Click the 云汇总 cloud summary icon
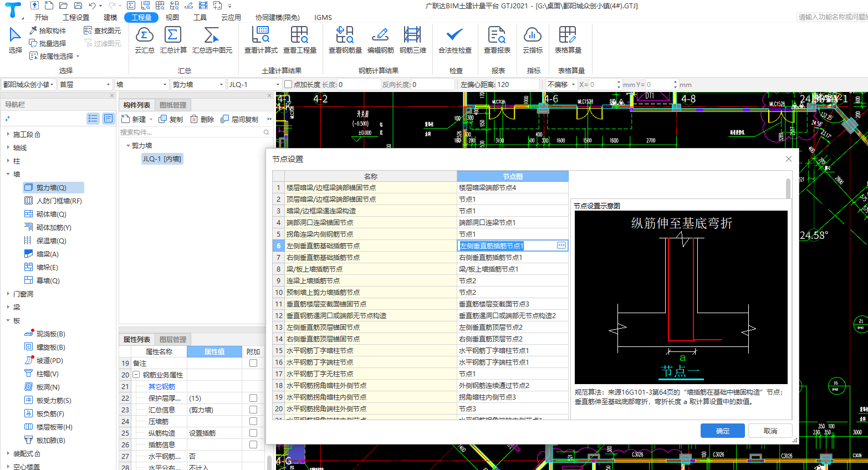 pyautogui.click(x=144, y=40)
